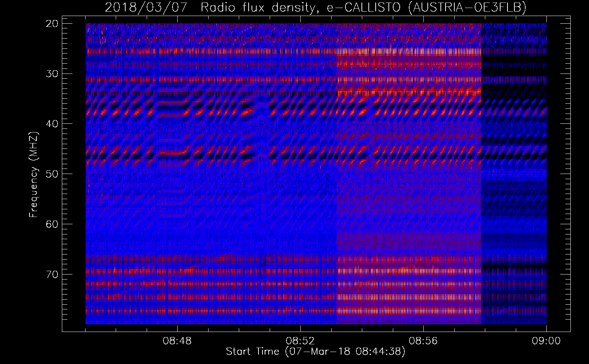Click the 08:52 time axis label
Image resolution: width=589 pixels, height=364 pixels.
300,341
